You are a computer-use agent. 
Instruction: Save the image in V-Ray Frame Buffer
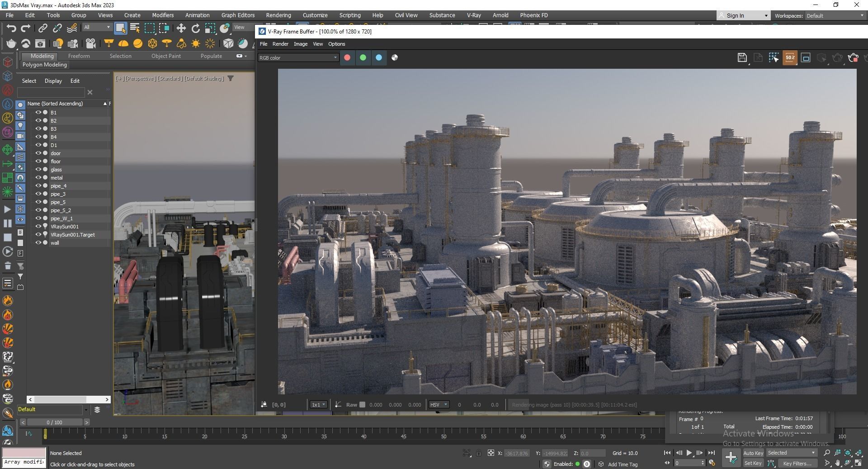tap(742, 57)
